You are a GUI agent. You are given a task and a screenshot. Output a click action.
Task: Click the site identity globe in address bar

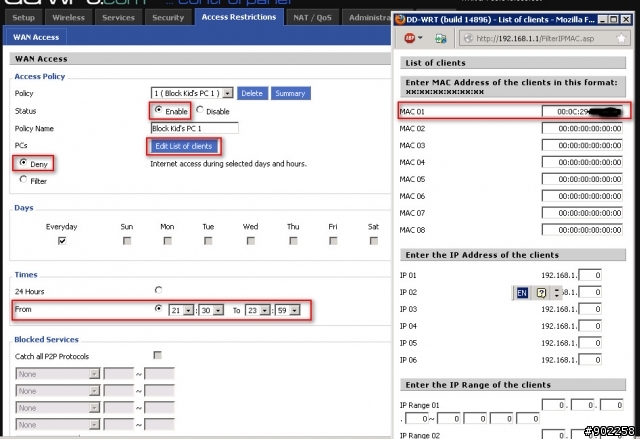469,38
